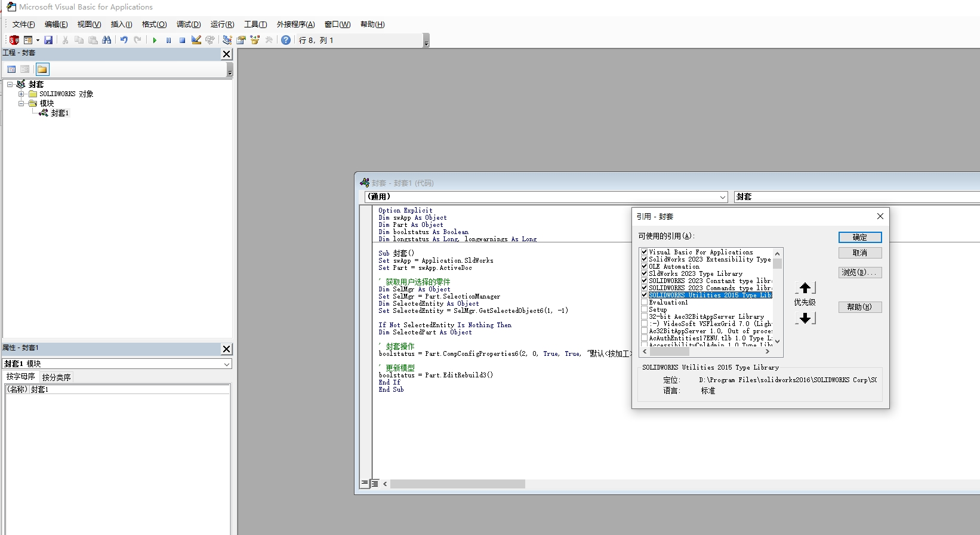The width and height of the screenshot is (980, 535).
Task: Open the procedure dropdown showing 封套 in the code window
Action: (857, 197)
